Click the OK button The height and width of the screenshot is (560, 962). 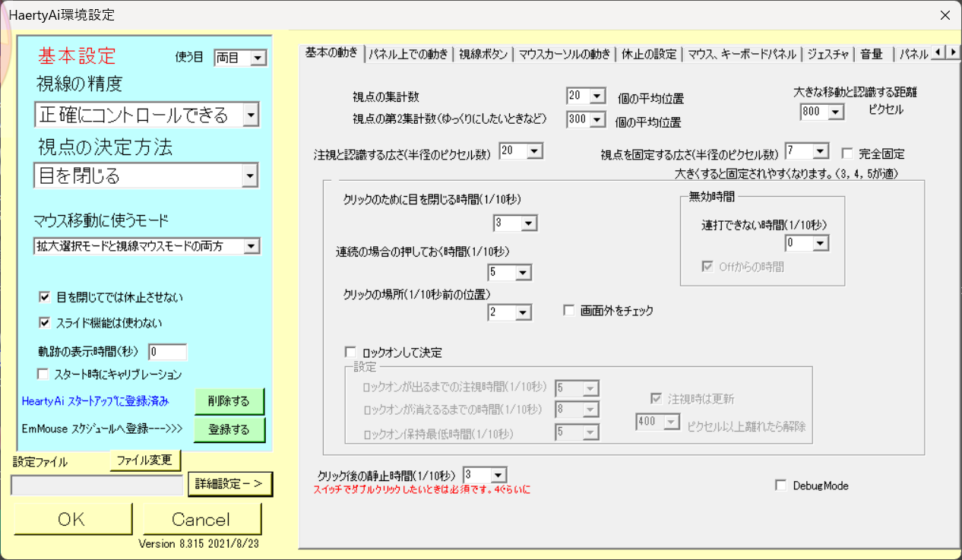point(72,520)
